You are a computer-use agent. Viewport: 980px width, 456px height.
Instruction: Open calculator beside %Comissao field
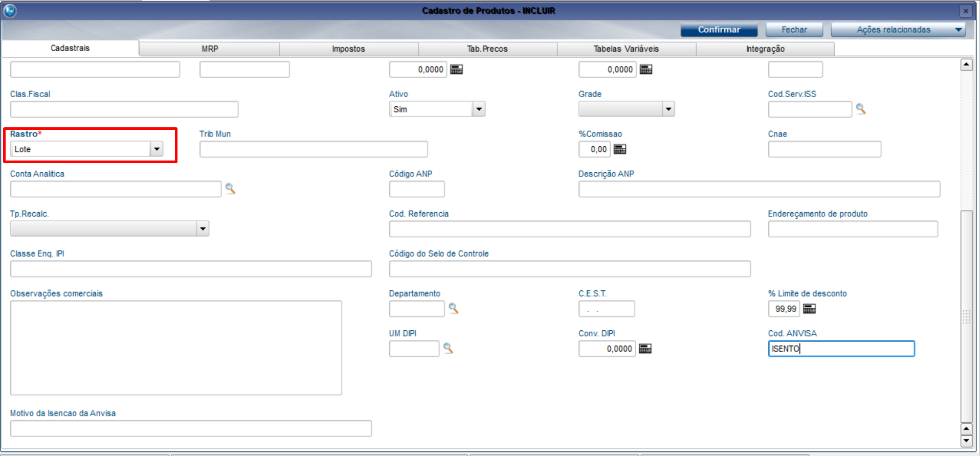tap(620, 149)
